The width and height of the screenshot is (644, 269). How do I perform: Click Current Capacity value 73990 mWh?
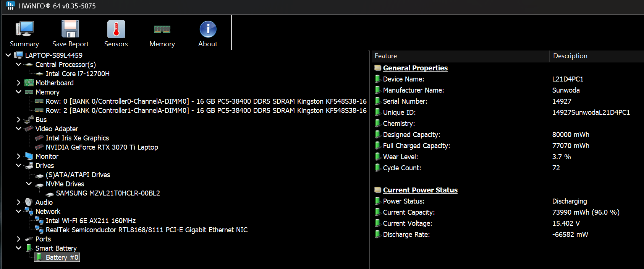(x=586, y=212)
